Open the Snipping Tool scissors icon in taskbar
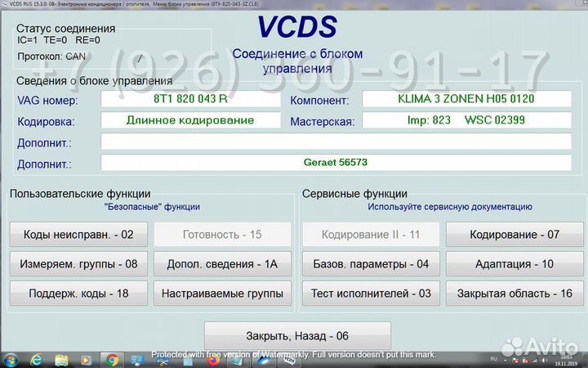The image size is (588, 368). pos(163,361)
